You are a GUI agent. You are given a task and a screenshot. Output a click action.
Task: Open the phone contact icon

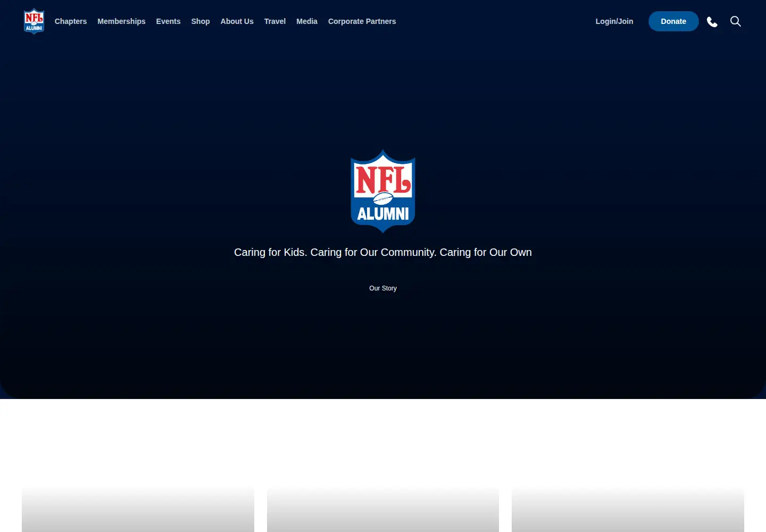(x=712, y=21)
